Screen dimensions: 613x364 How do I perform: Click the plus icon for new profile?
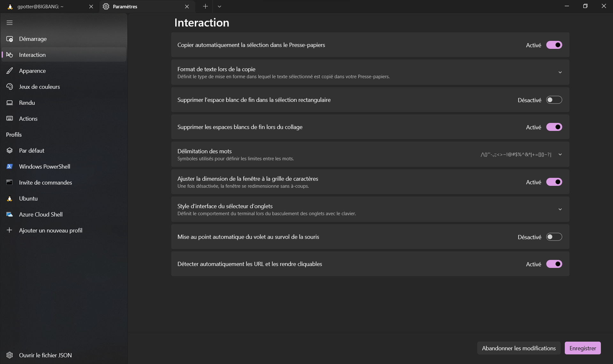pos(10,230)
